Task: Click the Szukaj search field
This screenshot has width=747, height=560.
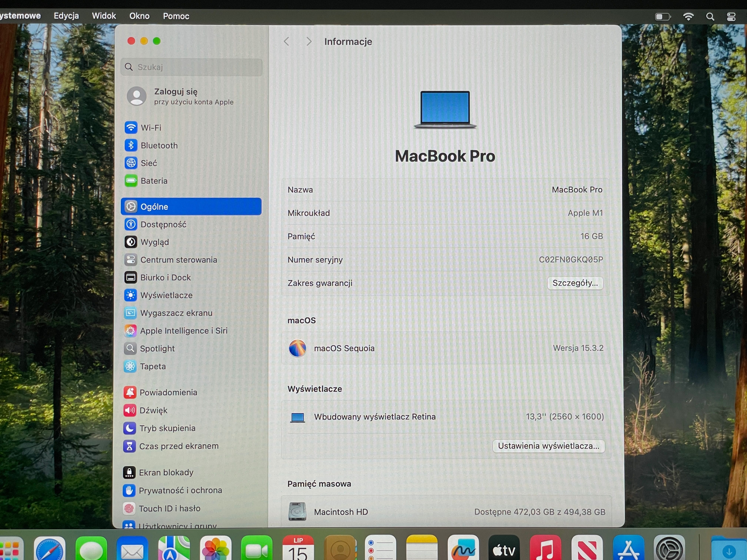Action: [x=192, y=67]
